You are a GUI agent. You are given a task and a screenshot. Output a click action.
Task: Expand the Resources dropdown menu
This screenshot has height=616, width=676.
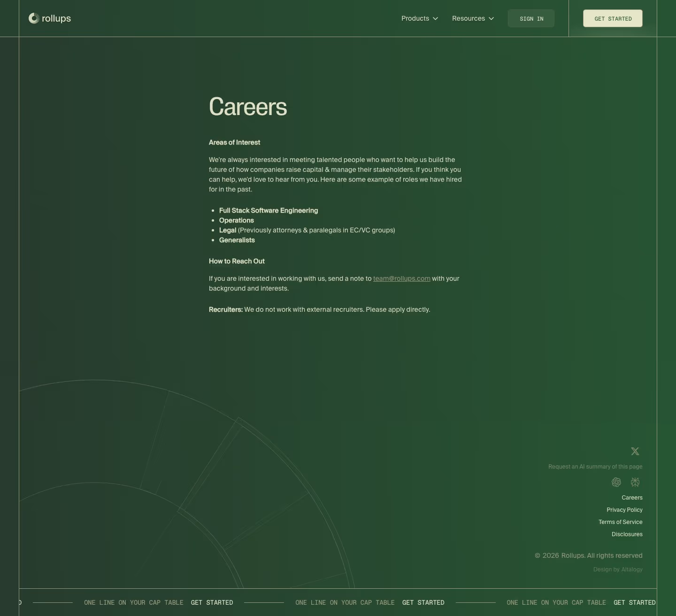click(473, 18)
